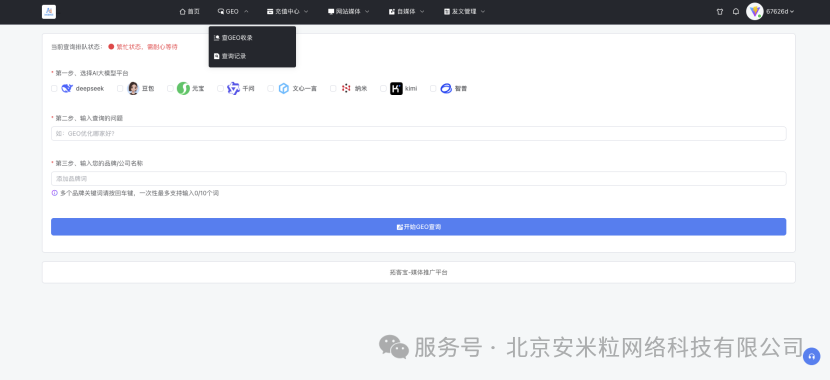The image size is (830, 380).
Task: Expand the 网站媒体 chevron
Action: pyautogui.click(x=367, y=12)
